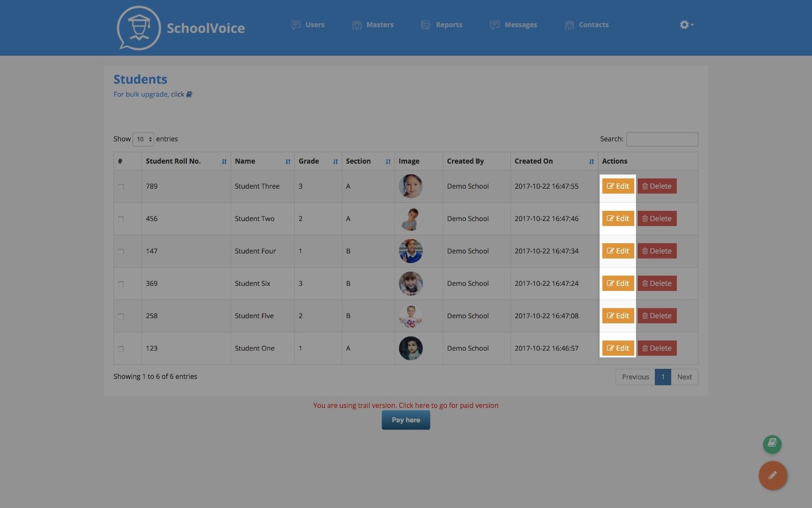Edit the Student Five record
Image resolution: width=812 pixels, height=508 pixels.
click(618, 316)
